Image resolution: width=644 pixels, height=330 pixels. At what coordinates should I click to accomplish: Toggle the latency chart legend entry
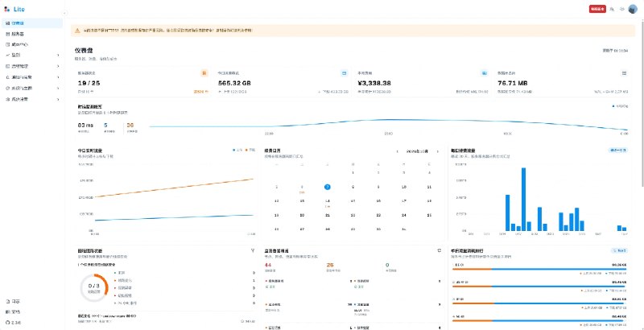point(620,106)
